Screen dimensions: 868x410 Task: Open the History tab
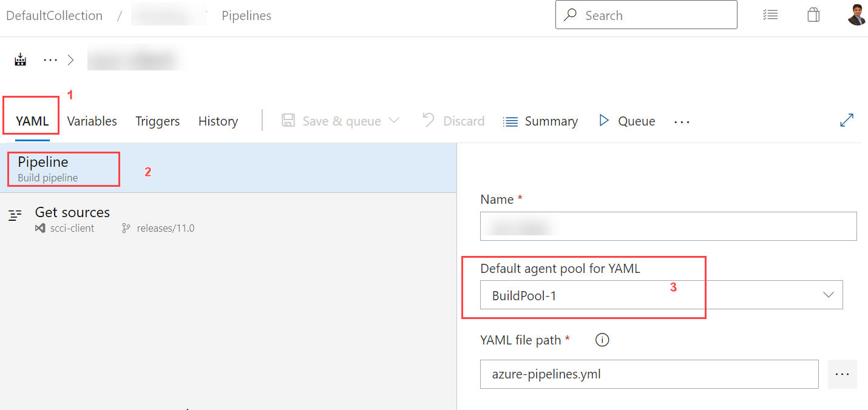[x=218, y=121]
